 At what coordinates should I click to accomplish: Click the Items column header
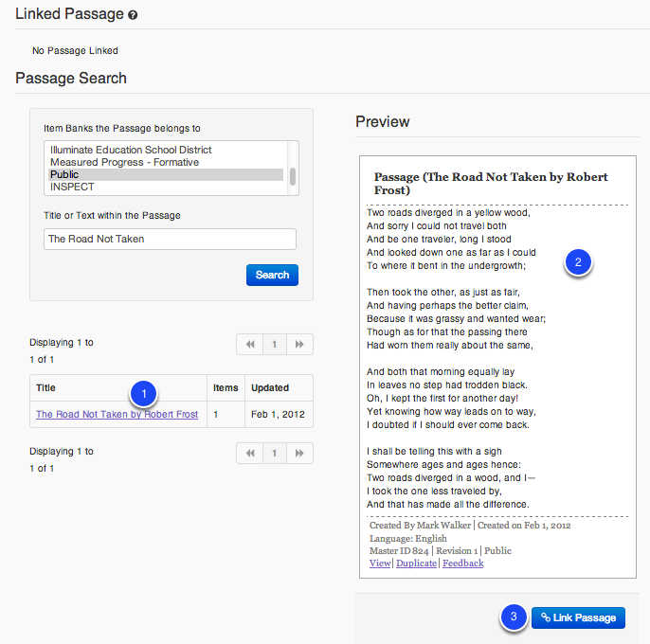click(x=226, y=388)
